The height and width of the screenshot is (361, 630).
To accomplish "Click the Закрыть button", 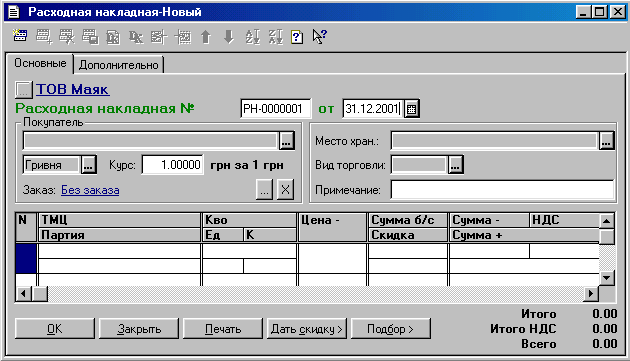I will (x=139, y=329).
